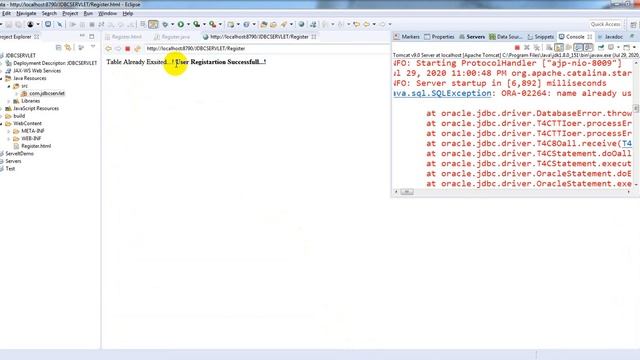Open the Servers view tab
Viewport: 640px width, 360px height.
pyautogui.click(x=472, y=37)
